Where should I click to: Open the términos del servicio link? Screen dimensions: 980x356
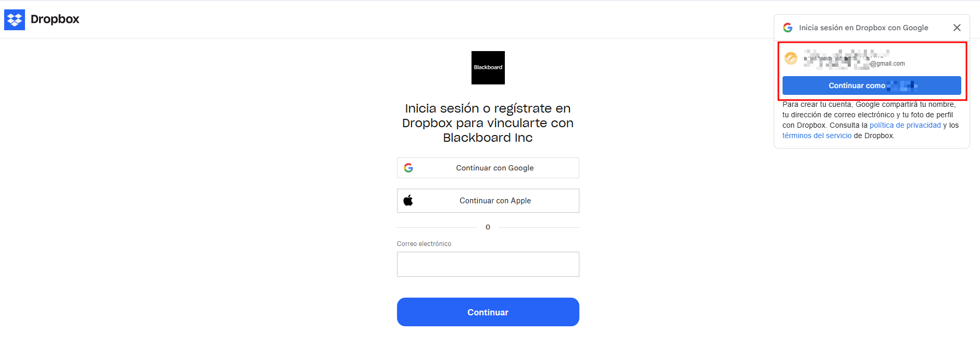[x=817, y=136]
